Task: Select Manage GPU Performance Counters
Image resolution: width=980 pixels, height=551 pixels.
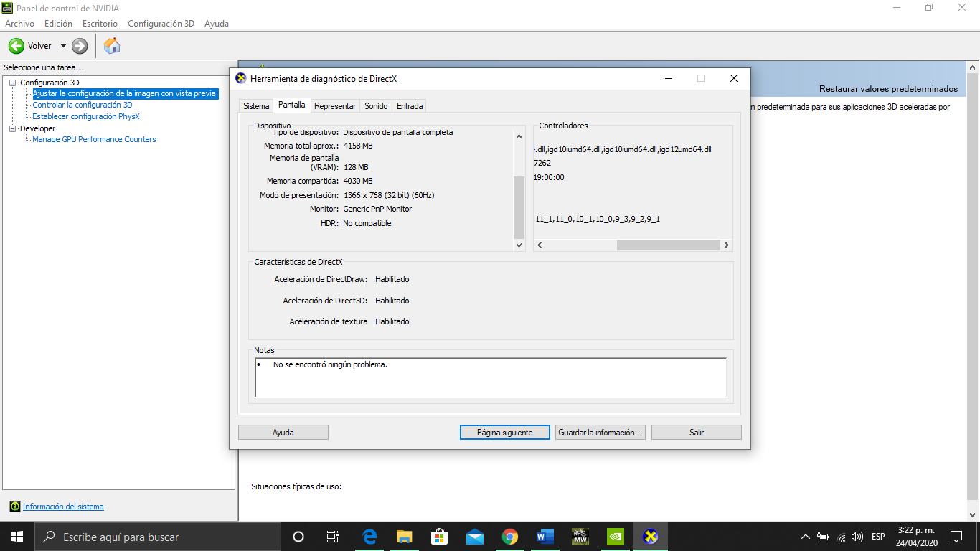Action: coord(94,139)
